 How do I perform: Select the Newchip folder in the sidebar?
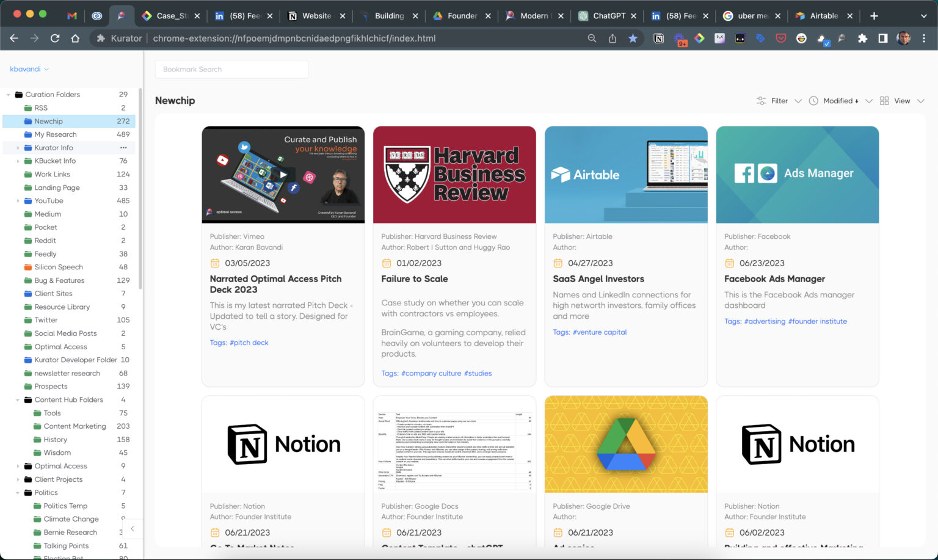(69, 122)
